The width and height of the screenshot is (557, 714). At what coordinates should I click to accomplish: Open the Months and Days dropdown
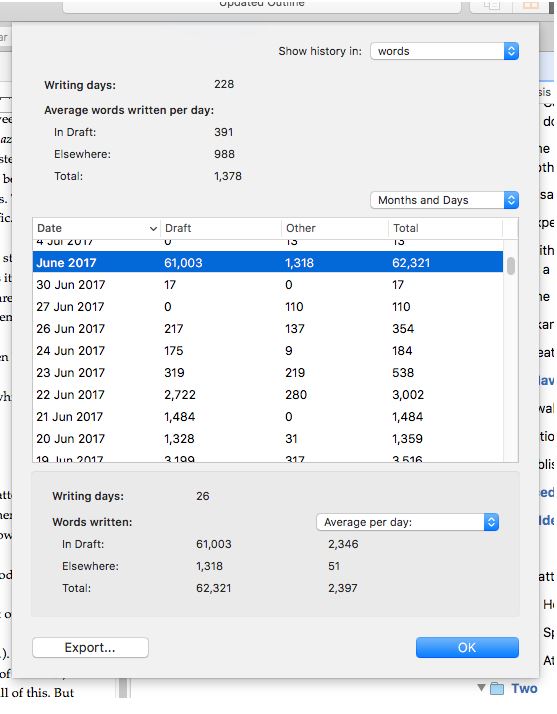click(x=445, y=200)
